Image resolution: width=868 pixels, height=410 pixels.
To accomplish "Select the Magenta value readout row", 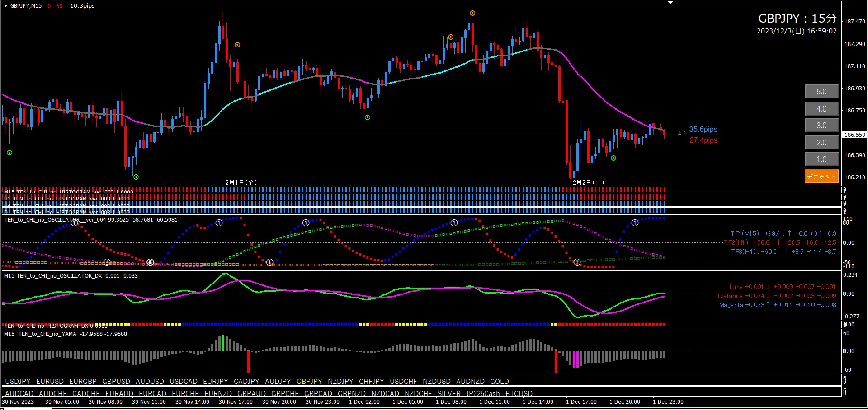I will [x=778, y=305].
